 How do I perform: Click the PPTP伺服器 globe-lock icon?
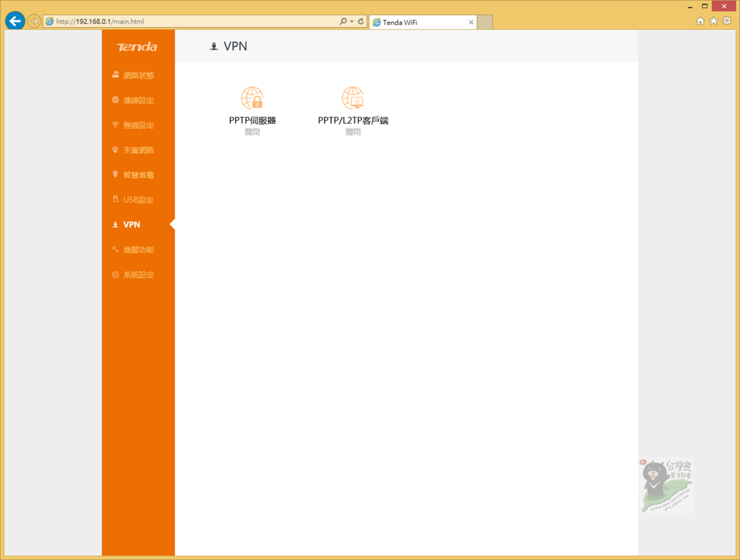[252, 98]
